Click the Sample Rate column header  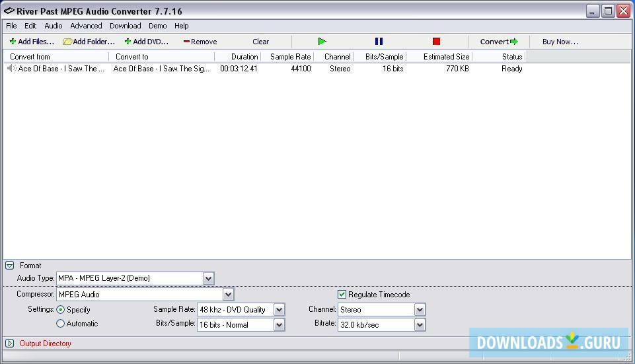pyautogui.click(x=287, y=57)
